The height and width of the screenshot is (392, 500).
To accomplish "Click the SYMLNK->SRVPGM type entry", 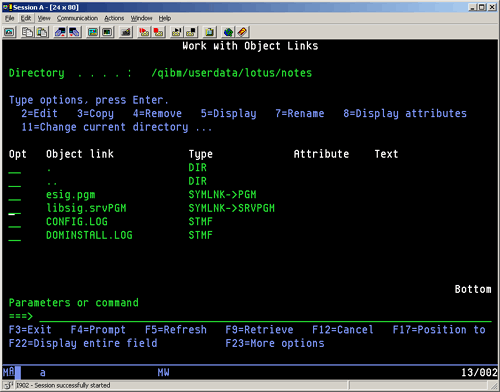I will pos(232,208).
